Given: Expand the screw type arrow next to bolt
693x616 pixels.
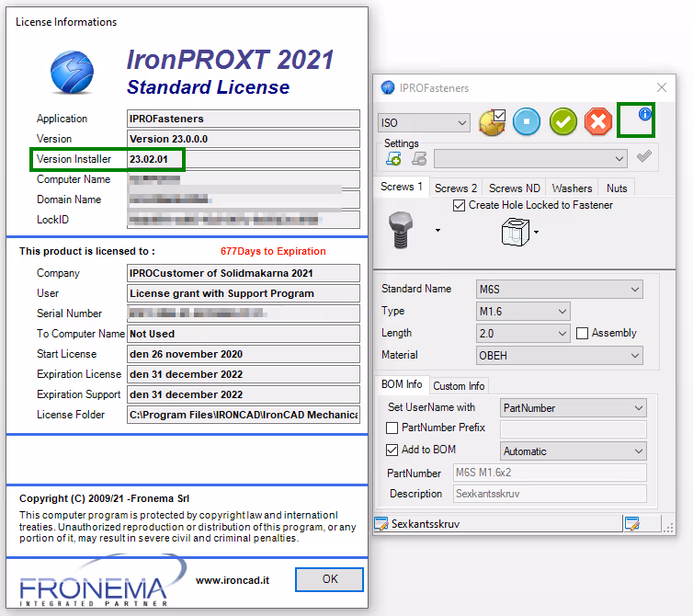Looking at the screenshot, I should [x=437, y=231].
